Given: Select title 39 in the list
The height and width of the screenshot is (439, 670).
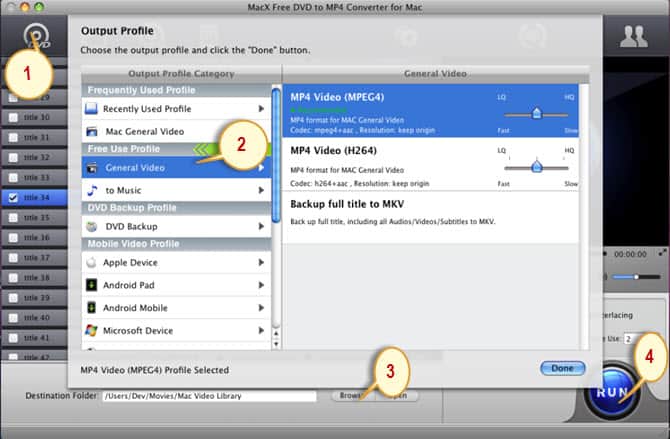Looking at the screenshot, I should (34, 298).
